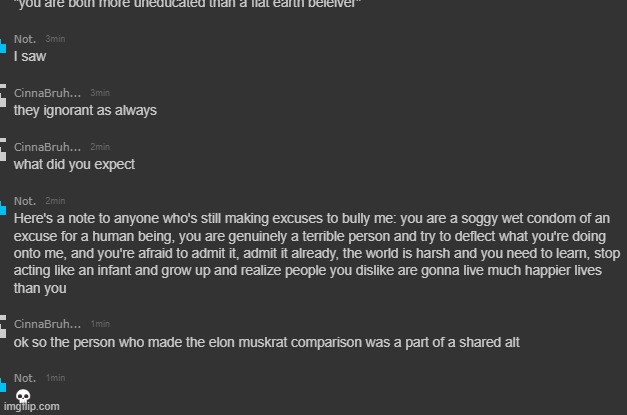
Task: Select the "I saw" message text
Action: [x=30, y=56]
